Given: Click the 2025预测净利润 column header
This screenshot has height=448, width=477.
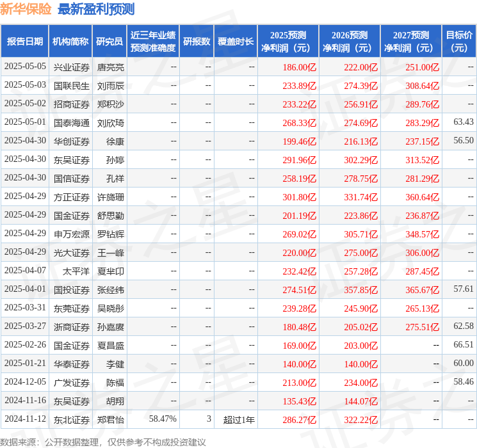Looking at the screenshot, I should 288,42.
